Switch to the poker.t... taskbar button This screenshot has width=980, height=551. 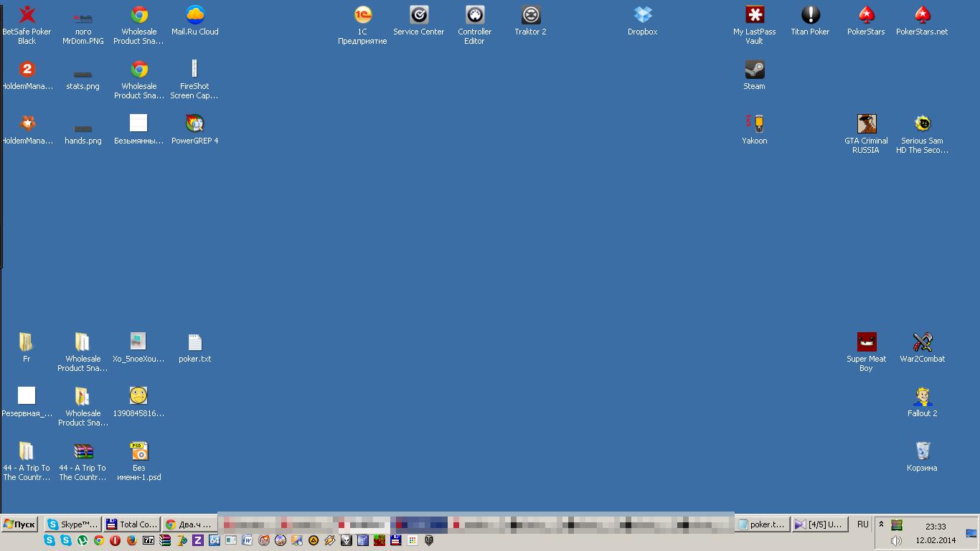click(762, 524)
